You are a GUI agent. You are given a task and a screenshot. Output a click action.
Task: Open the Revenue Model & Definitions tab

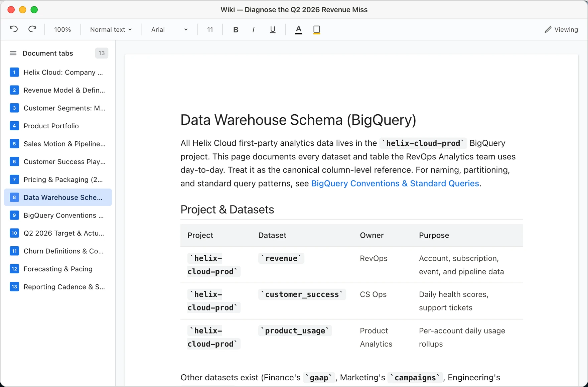pyautogui.click(x=58, y=90)
